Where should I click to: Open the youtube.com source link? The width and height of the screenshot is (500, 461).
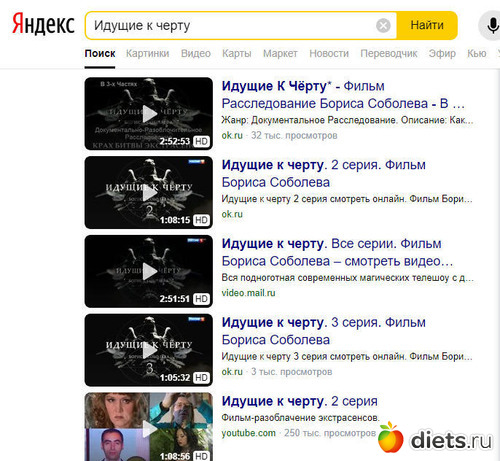(x=249, y=433)
